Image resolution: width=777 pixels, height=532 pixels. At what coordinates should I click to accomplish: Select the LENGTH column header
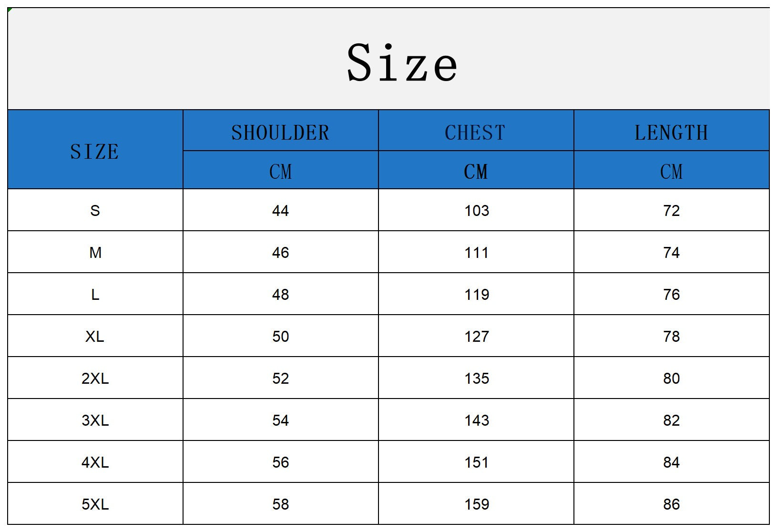pyautogui.click(x=671, y=133)
